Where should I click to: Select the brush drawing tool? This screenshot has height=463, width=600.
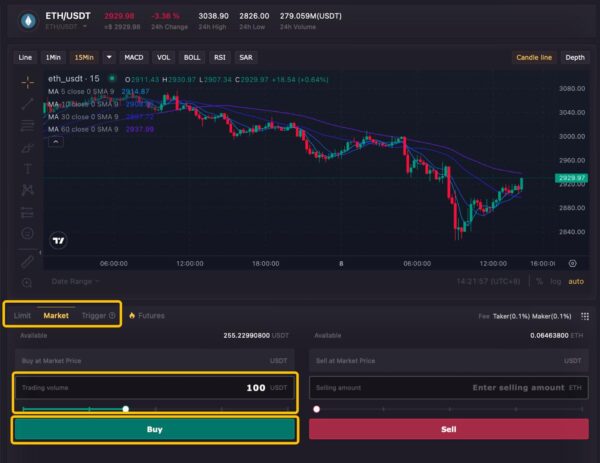28,147
